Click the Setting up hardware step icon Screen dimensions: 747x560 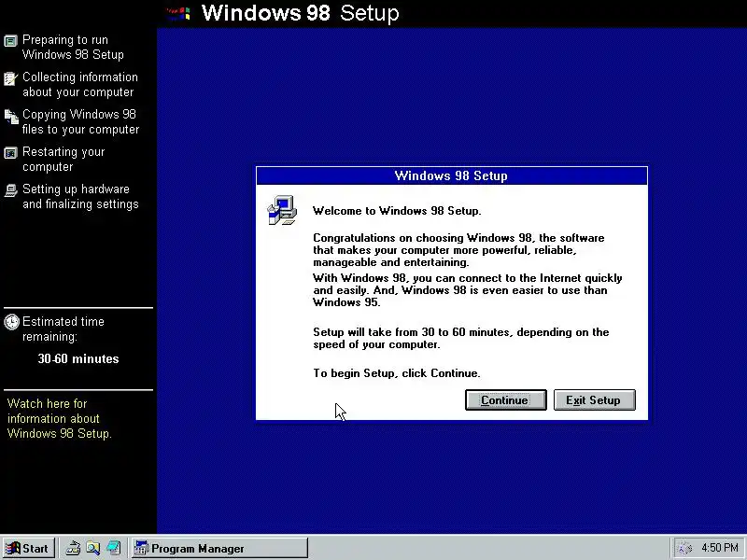pos(10,190)
